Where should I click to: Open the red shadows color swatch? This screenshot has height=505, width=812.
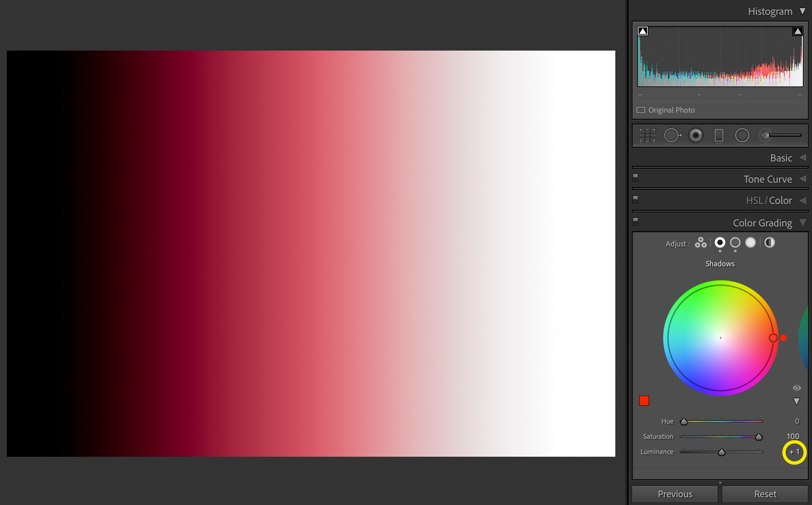click(x=644, y=401)
